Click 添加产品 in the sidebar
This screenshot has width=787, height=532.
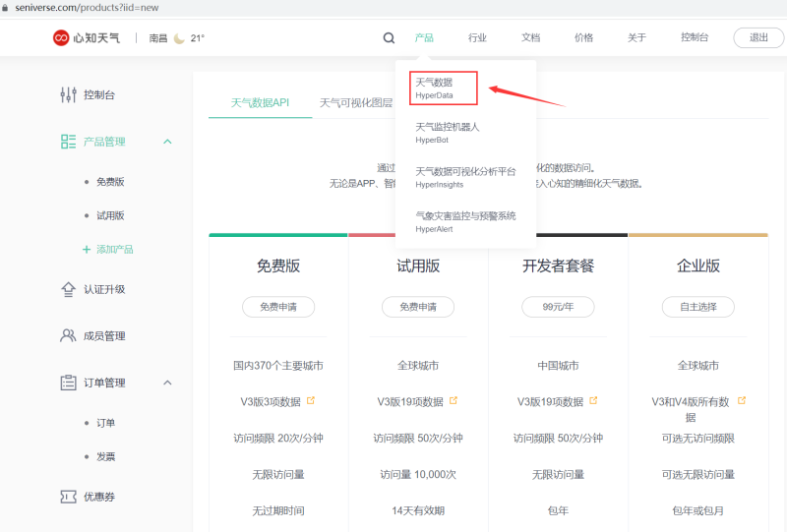coord(114,250)
